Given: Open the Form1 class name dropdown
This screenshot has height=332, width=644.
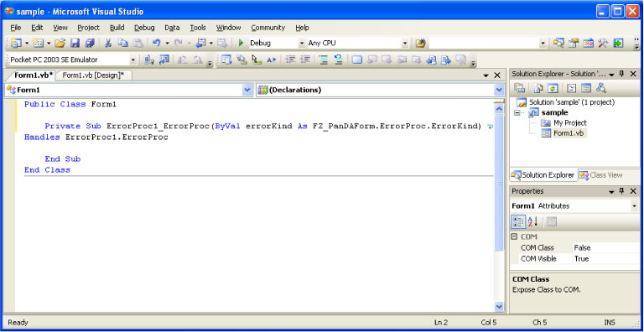Looking at the screenshot, I should pyautogui.click(x=247, y=90).
